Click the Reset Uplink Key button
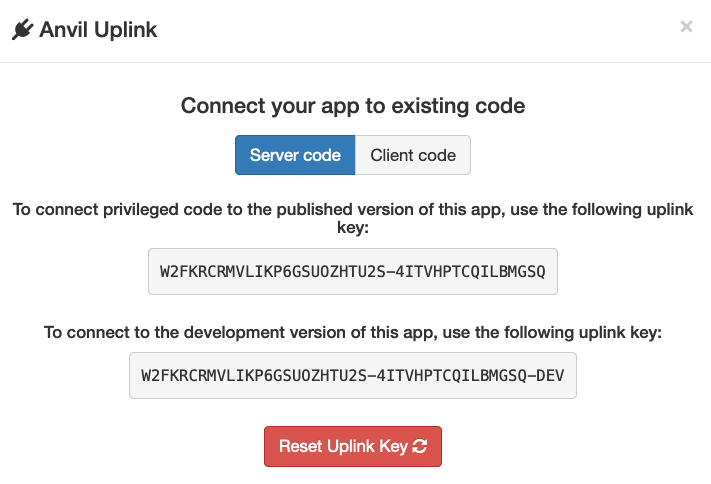 (x=353, y=446)
